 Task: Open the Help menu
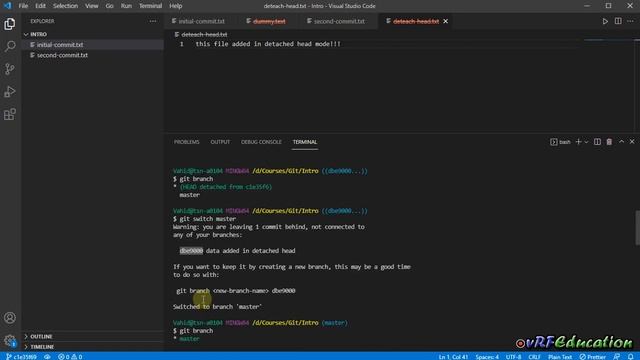[x=176, y=6]
